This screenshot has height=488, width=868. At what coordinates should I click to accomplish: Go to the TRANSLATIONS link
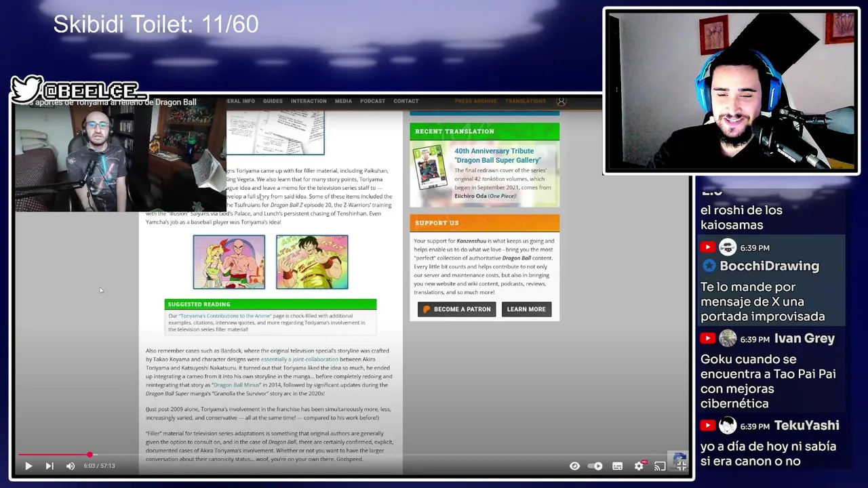pos(526,101)
